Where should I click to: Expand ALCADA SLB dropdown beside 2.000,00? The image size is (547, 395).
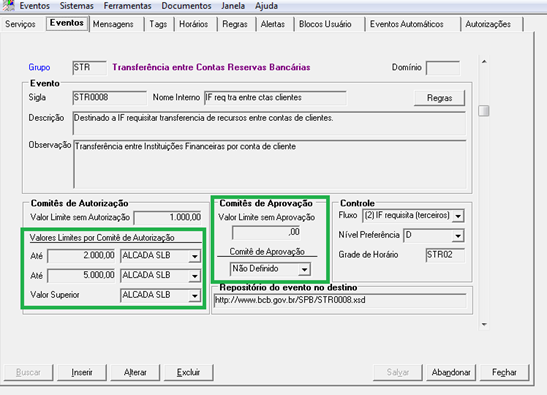194,257
